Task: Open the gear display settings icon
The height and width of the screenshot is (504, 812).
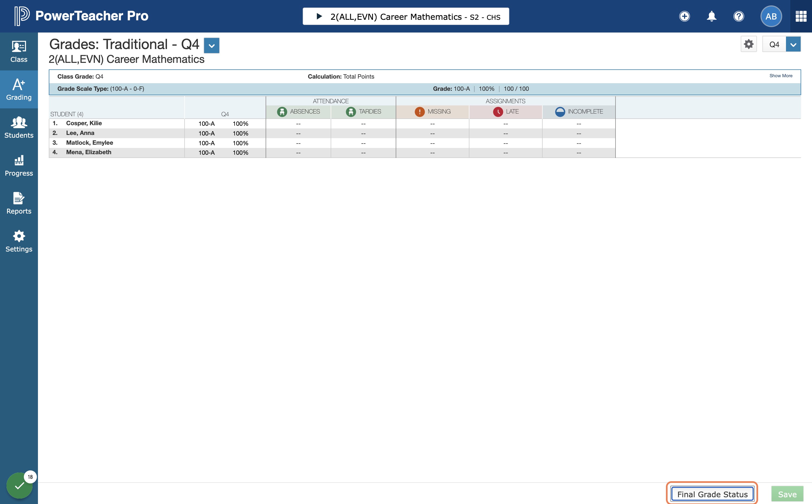Action: pyautogui.click(x=749, y=44)
